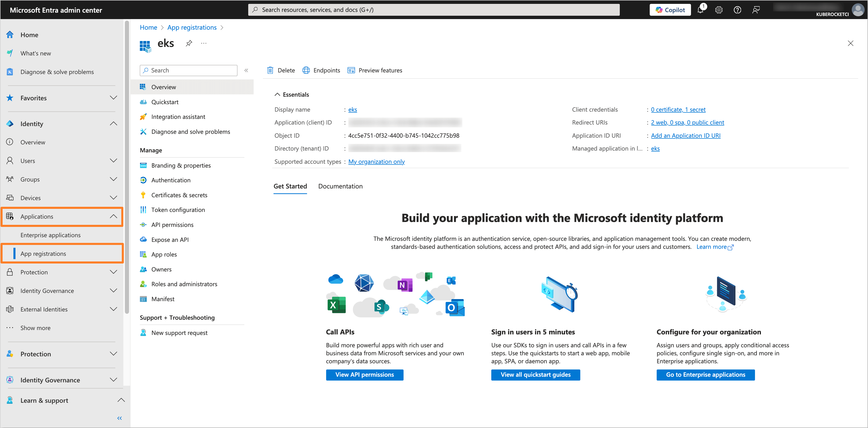
Task: Click Show more in left navigation
Action: (35, 328)
